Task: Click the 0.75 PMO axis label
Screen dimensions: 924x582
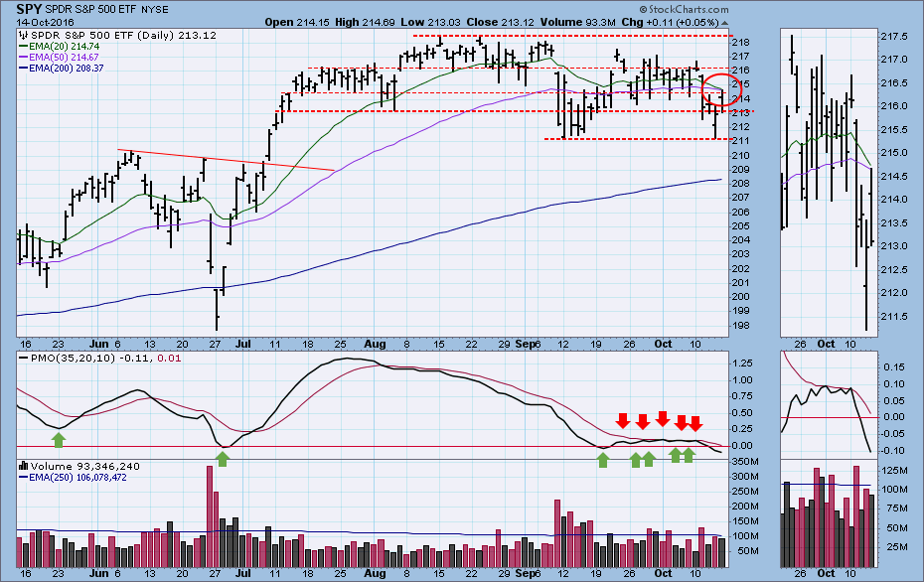Action: [742, 396]
